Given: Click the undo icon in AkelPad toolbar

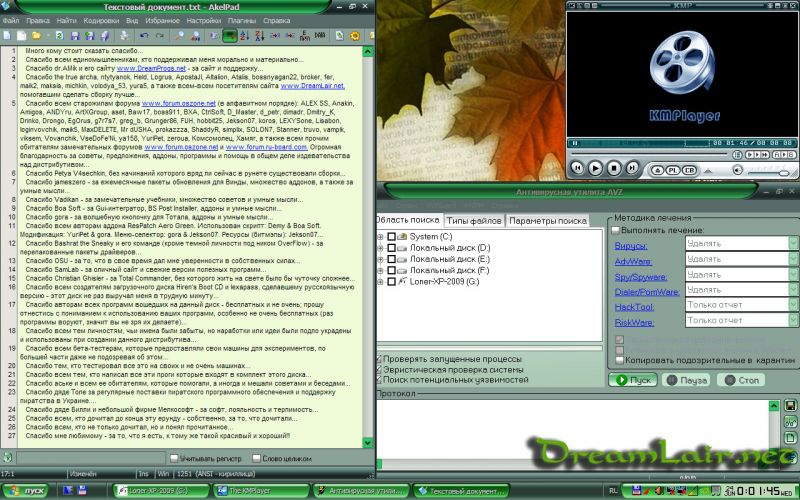Looking at the screenshot, I should [145, 34].
